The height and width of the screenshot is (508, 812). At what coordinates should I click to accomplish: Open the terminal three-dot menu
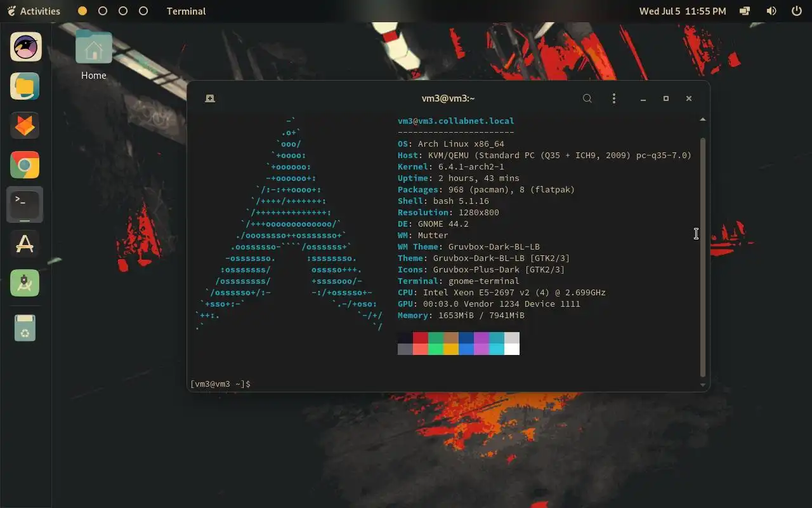coord(613,98)
